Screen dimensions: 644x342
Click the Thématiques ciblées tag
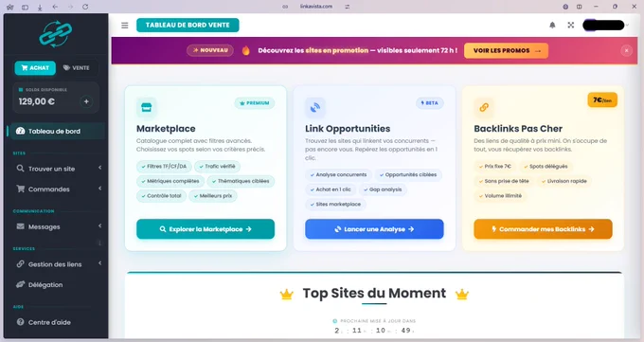241,181
